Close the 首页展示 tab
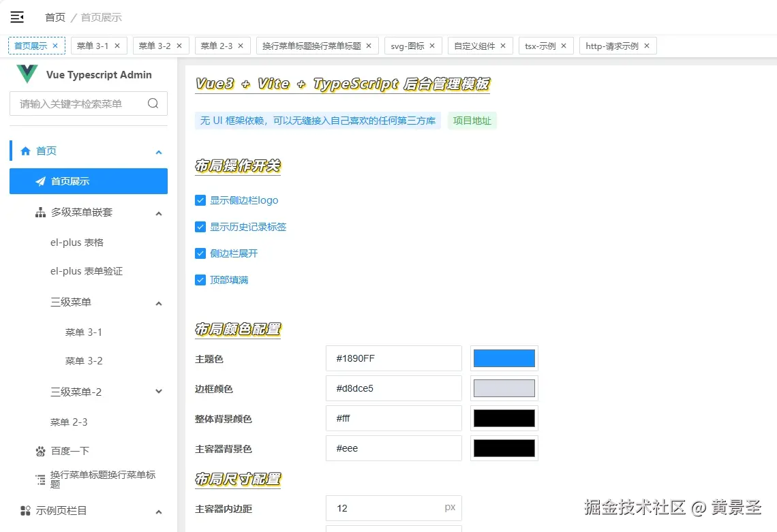Viewport: 777px width, 532px height. point(55,46)
